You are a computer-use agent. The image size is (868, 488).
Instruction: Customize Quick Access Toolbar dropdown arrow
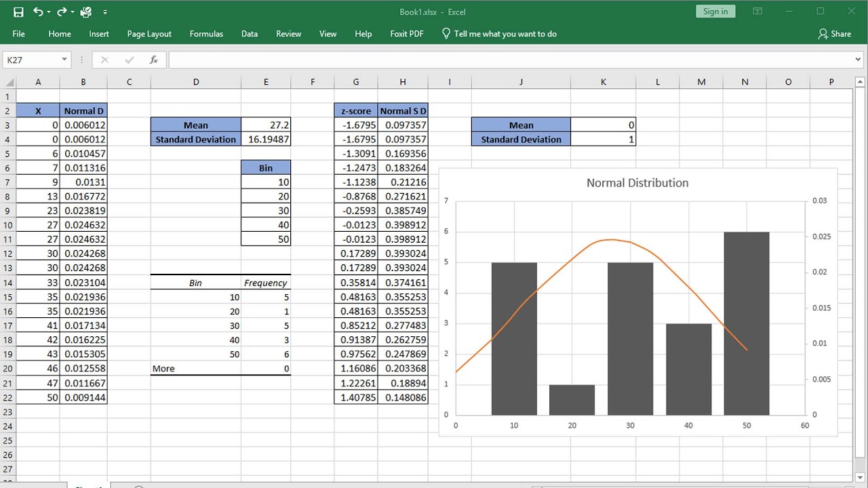(x=105, y=12)
